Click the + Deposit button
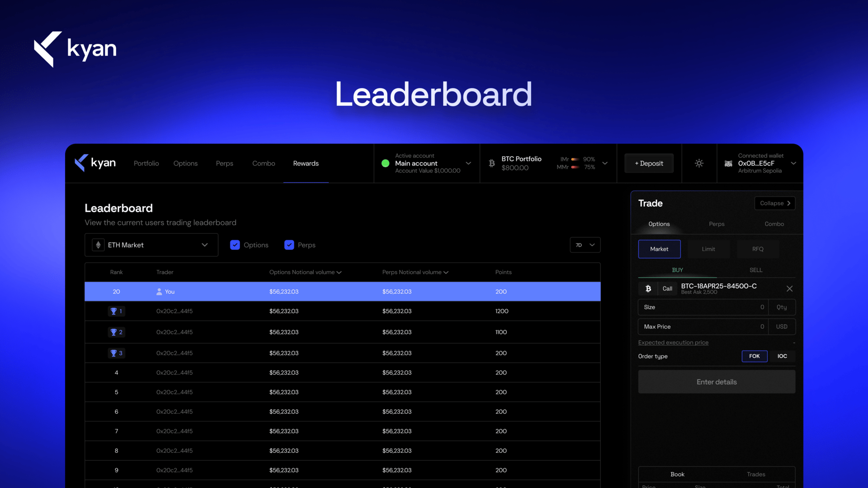Screen dimensions: 868x488 click(x=649, y=164)
